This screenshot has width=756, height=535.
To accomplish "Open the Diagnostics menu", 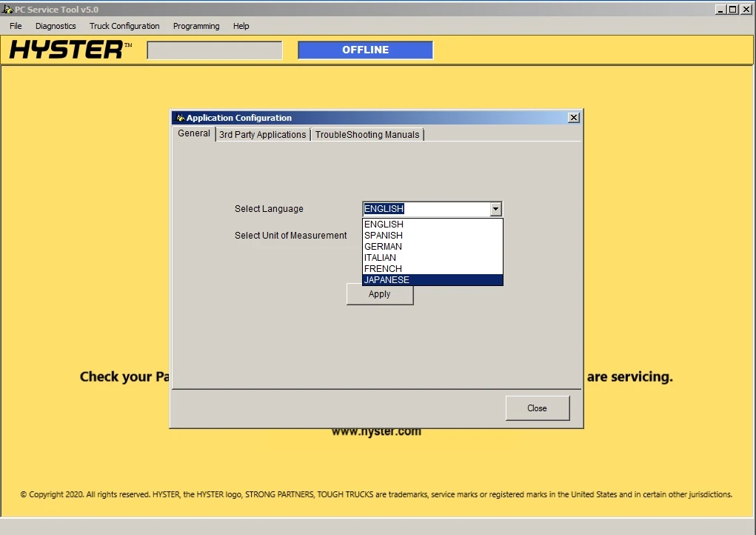I will [x=56, y=26].
